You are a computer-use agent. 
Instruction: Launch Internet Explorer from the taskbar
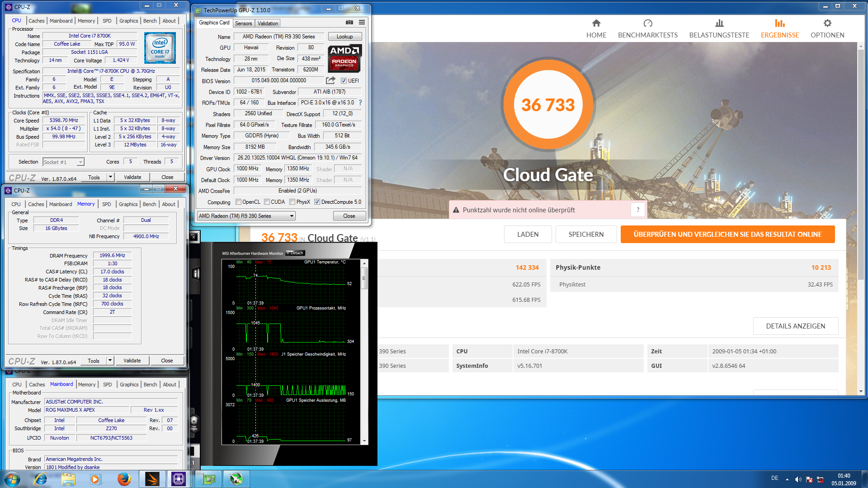pos(40,479)
